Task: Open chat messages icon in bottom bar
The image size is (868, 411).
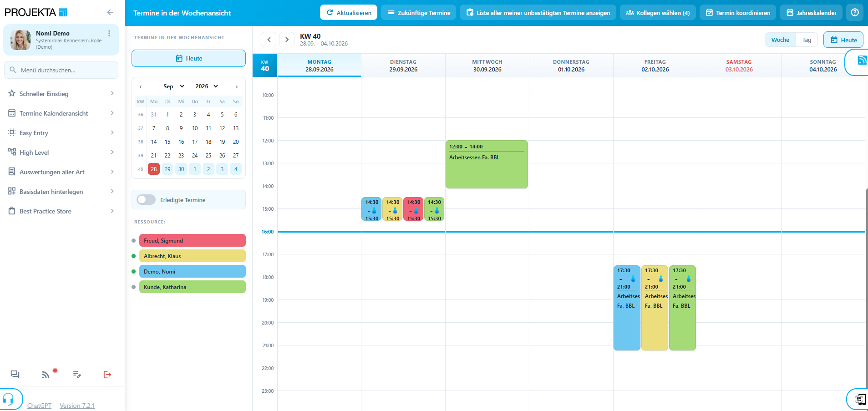Action: click(15, 375)
